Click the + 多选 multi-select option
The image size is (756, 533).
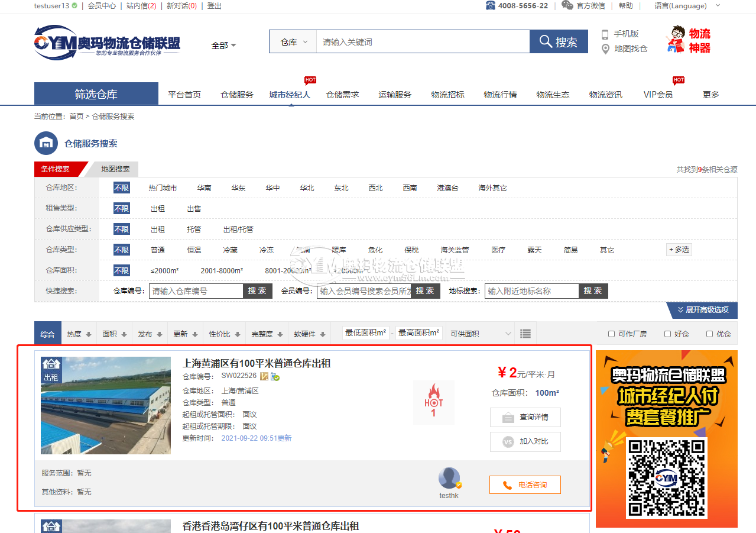pyautogui.click(x=679, y=250)
